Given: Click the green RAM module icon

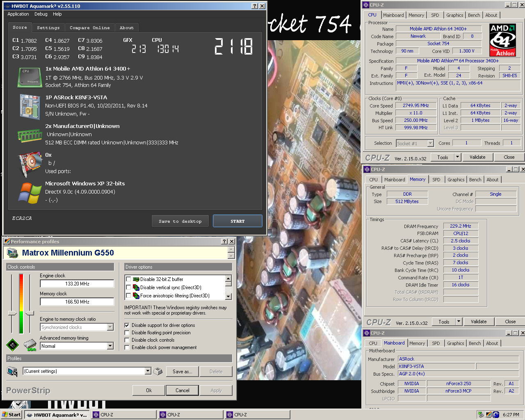Looking at the screenshot, I should (30, 135).
